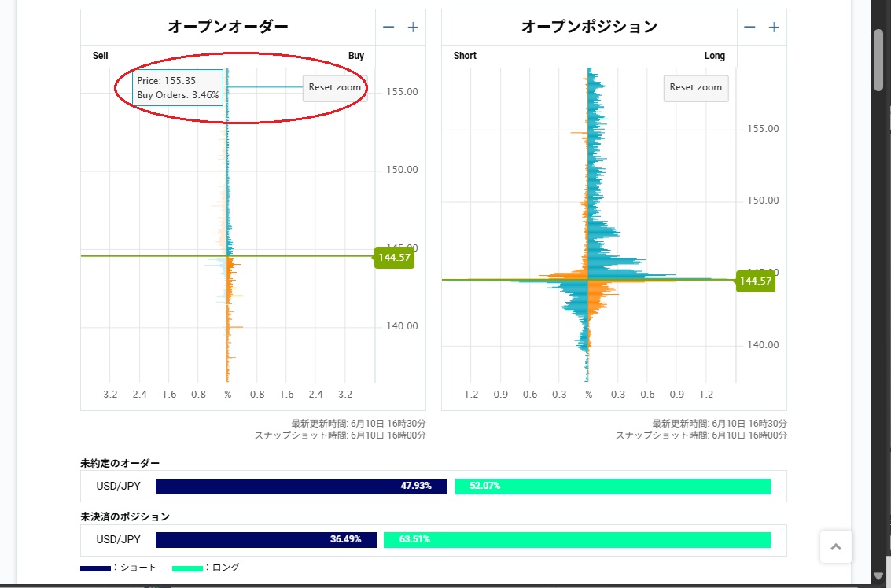Click the 140.00 axis label on positions chart
Screen dimensions: 891x588
pos(763,345)
